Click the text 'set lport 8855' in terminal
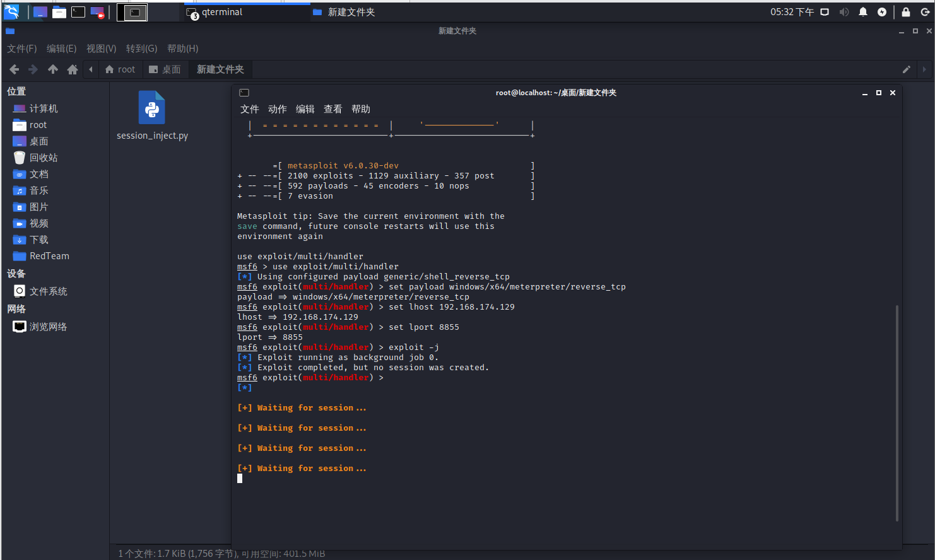 (424, 327)
